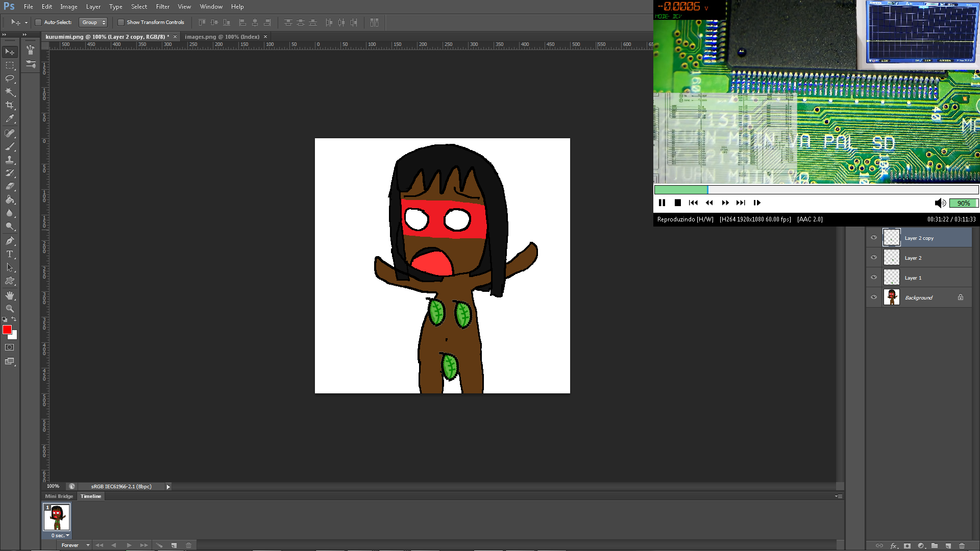This screenshot has width=980, height=551.
Task: Click the video player seek bar
Action: point(816,190)
